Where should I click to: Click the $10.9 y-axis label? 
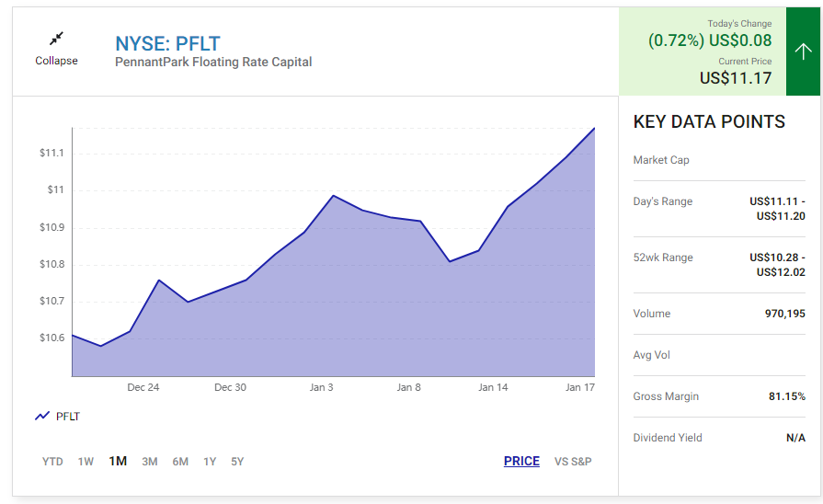[x=51, y=227]
